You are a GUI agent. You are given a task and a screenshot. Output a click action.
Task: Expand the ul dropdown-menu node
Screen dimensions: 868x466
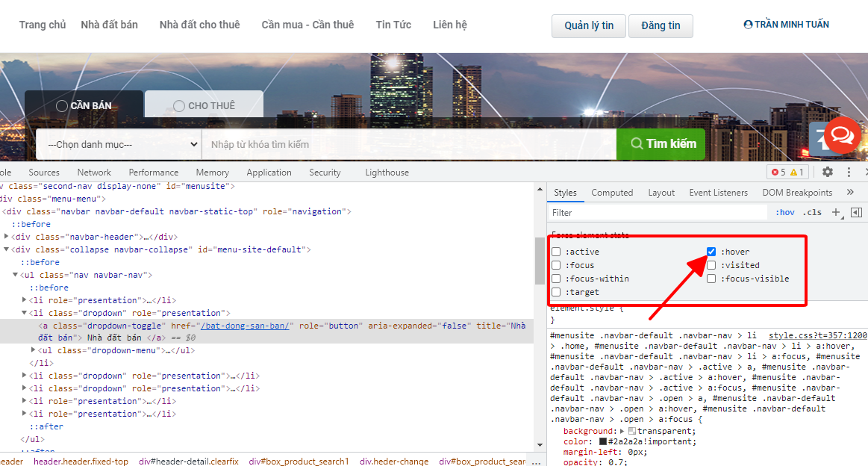(34, 350)
